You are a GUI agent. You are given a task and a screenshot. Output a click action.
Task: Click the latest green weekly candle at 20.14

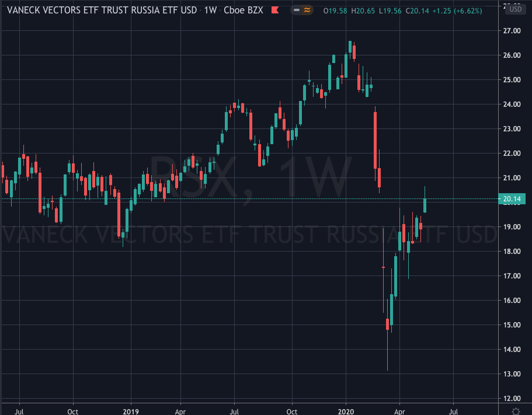click(x=425, y=205)
